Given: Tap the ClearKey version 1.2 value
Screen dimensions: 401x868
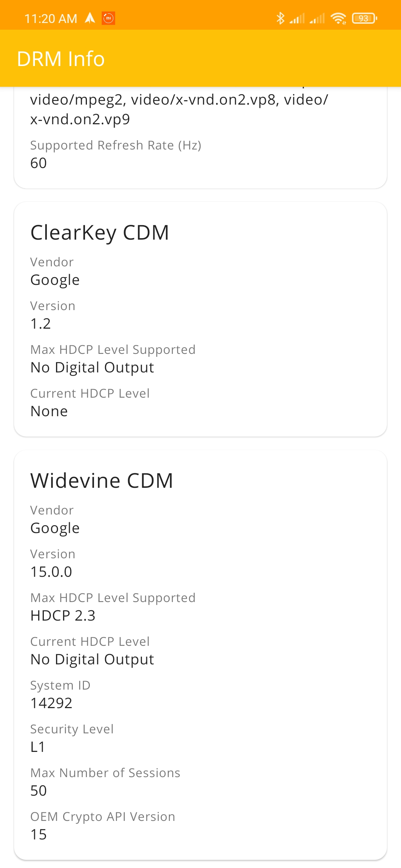Looking at the screenshot, I should coord(40,323).
